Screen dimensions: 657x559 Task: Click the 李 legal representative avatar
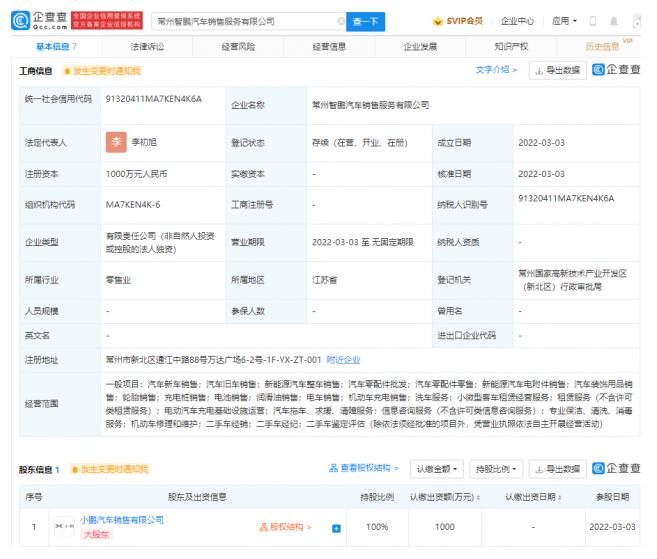click(116, 143)
